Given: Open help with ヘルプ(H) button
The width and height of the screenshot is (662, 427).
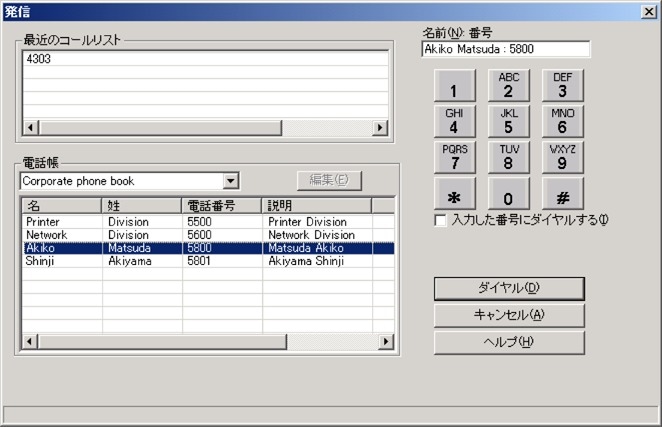Looking at the screenshot, I should [509, 342].
